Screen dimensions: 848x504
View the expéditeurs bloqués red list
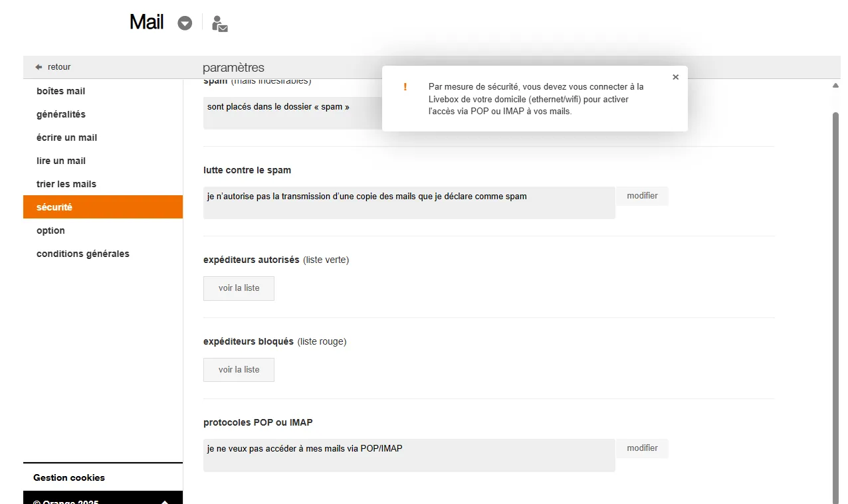point(239,370)
